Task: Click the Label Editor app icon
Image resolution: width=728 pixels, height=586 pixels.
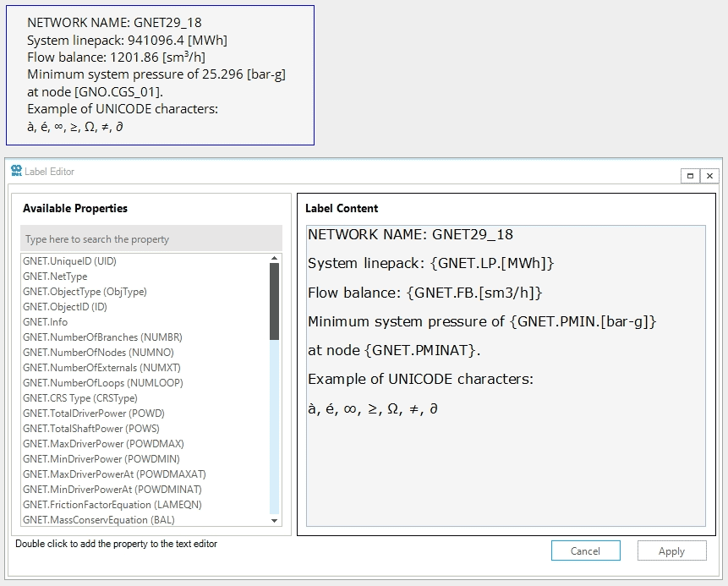Action: [16, 171]
